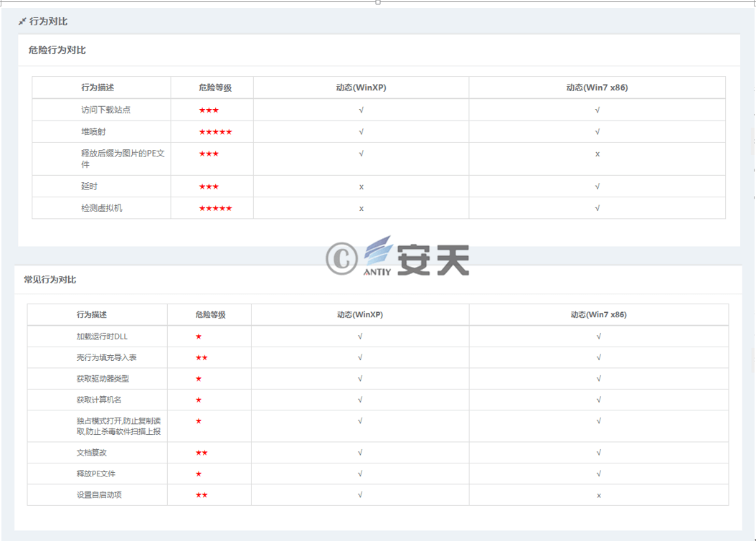The width and height of the screenshot is (756, 541).
Task: Click the two-star rating for 设置自启动项
Action: coord(202,495)
